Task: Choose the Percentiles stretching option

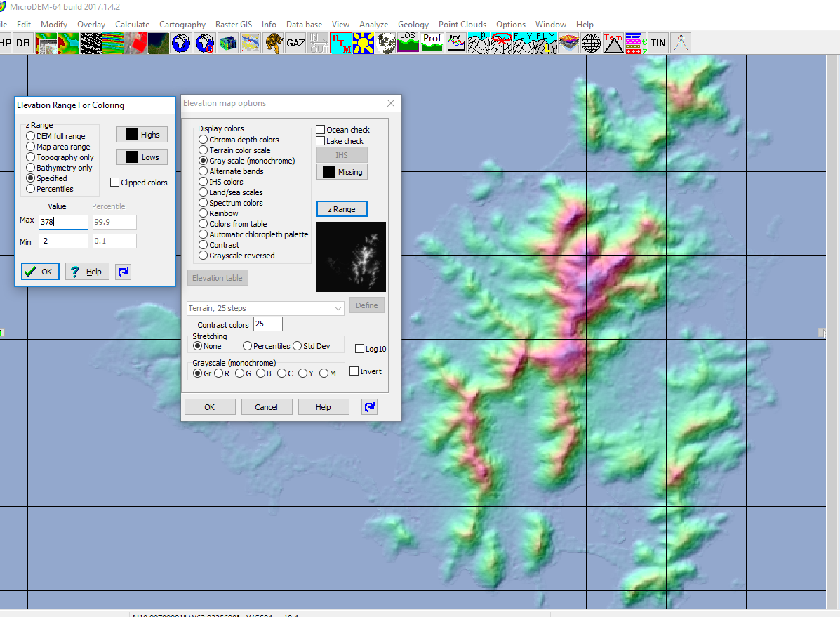Action: pos(247,345)
